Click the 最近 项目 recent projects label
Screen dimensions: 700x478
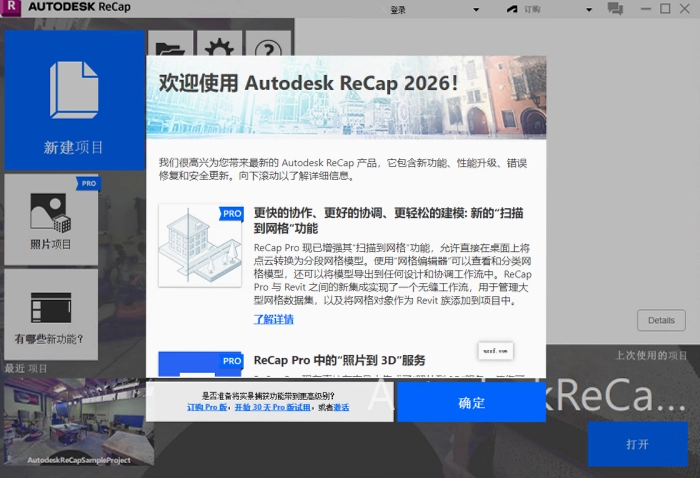click(26, 369)
